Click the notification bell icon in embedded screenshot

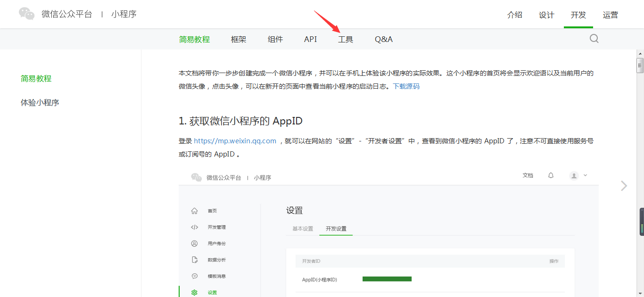[551, 175]
